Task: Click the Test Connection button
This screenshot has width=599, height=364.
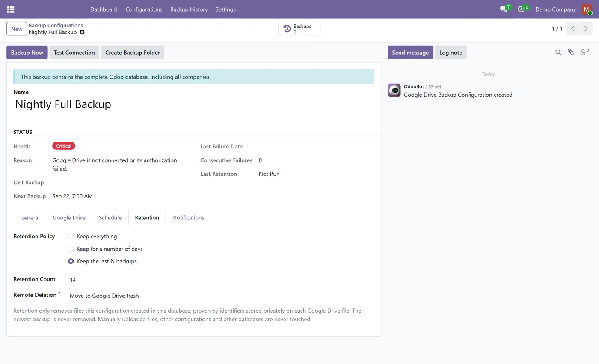Action: tap(74, 53)
